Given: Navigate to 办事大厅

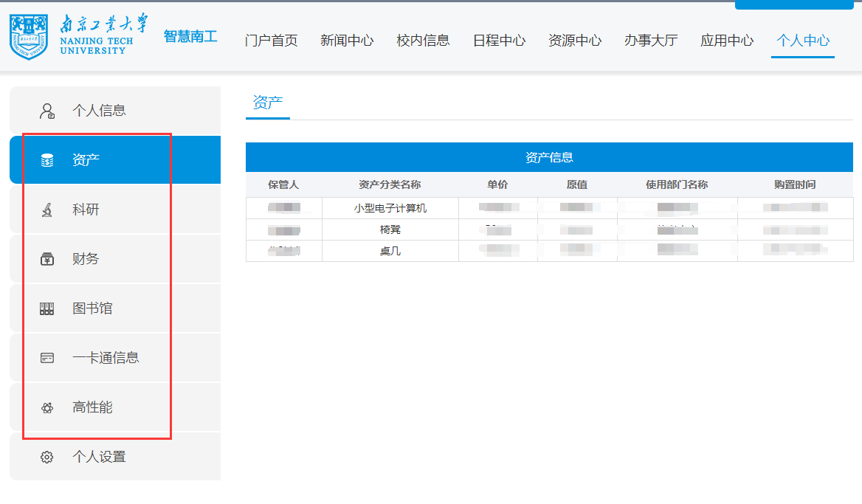Looking at the screenshot, I should tap(651, 41).
